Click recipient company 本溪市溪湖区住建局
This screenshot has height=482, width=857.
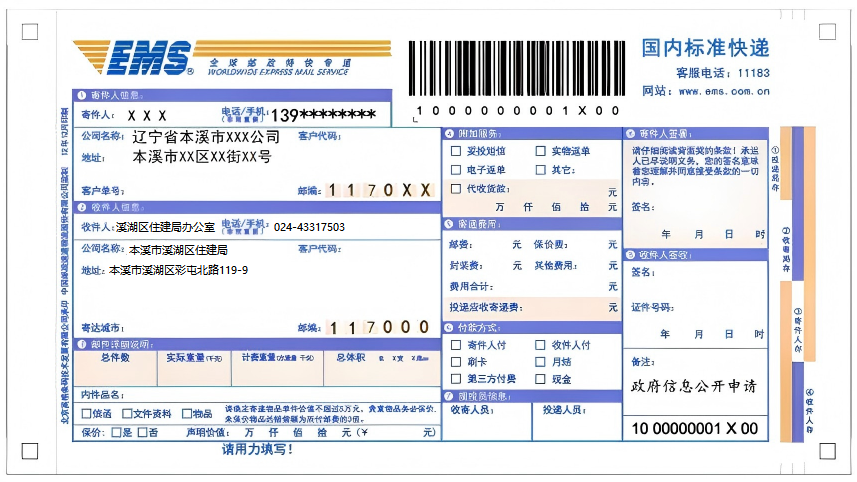(178, 250)
